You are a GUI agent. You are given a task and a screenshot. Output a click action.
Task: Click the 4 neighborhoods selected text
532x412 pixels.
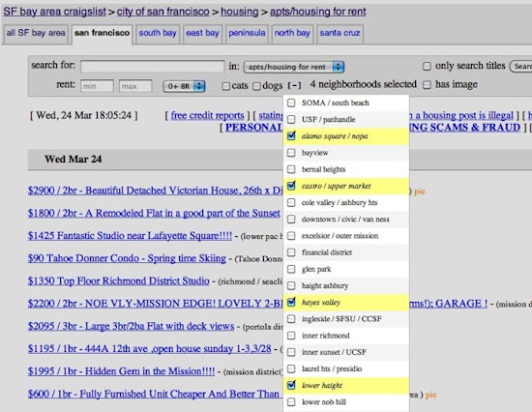tap(363, 84)
